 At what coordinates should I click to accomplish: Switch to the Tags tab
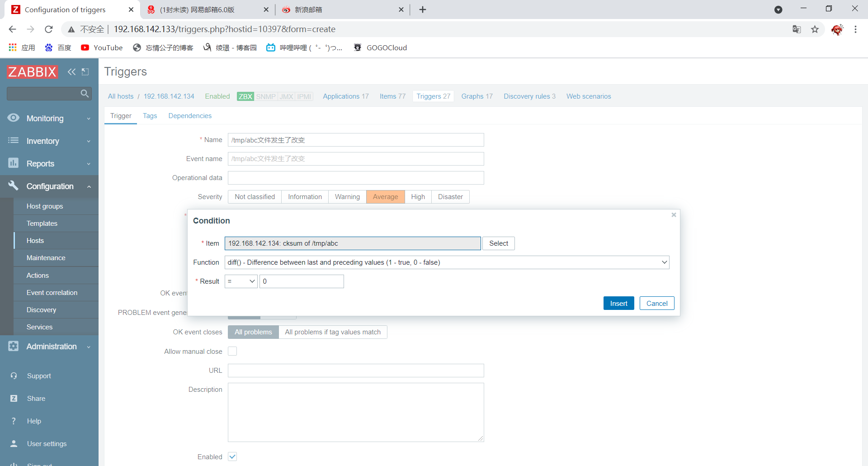point(150,116)
